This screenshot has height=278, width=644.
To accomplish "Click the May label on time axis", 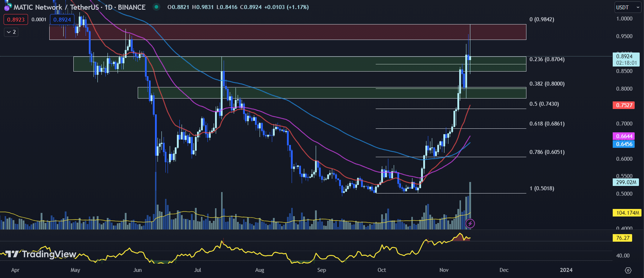I will [x=75, y=270].
